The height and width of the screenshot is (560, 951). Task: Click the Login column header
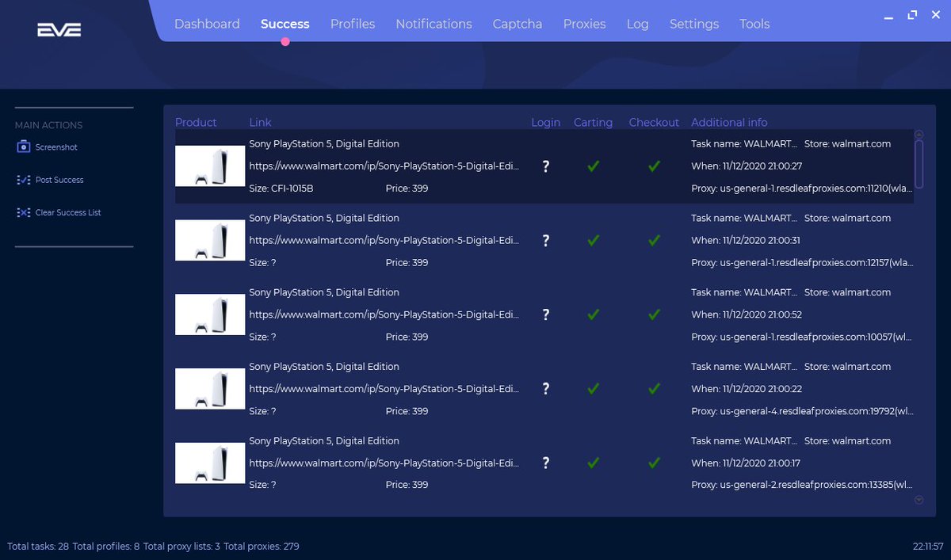point(545,122)
